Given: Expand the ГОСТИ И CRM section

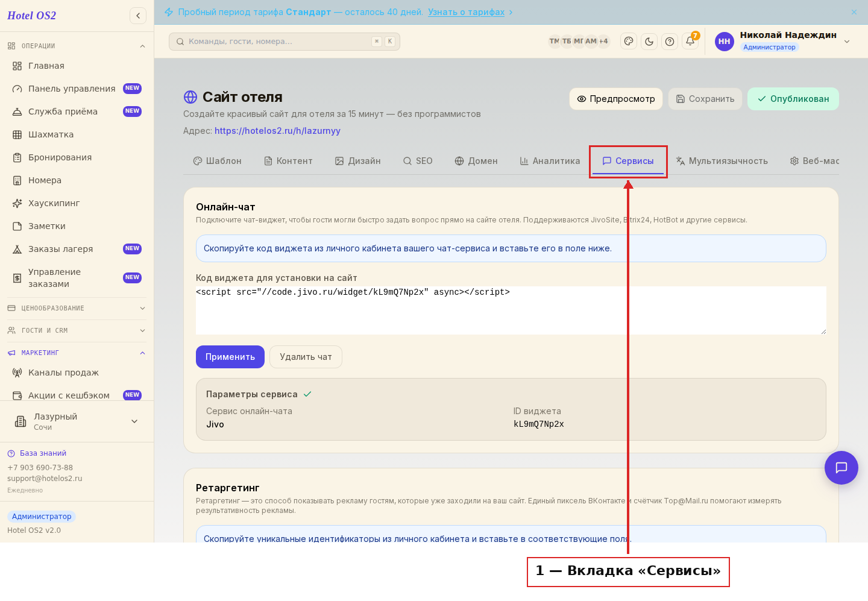Looking at the screenshot, I should click(77, 330).
